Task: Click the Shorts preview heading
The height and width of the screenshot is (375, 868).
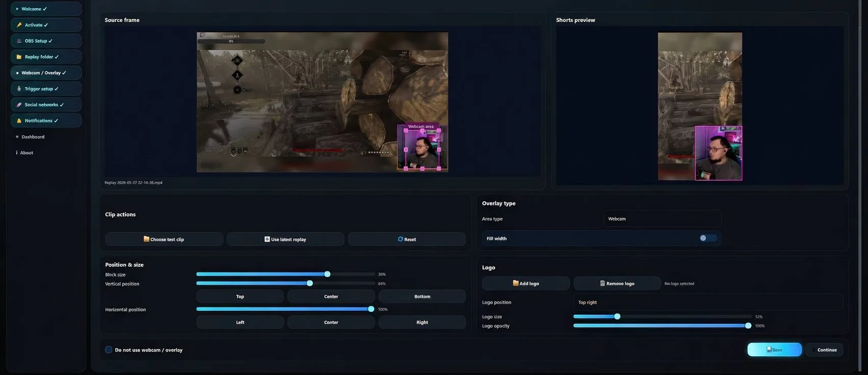Action: (575, 20)
